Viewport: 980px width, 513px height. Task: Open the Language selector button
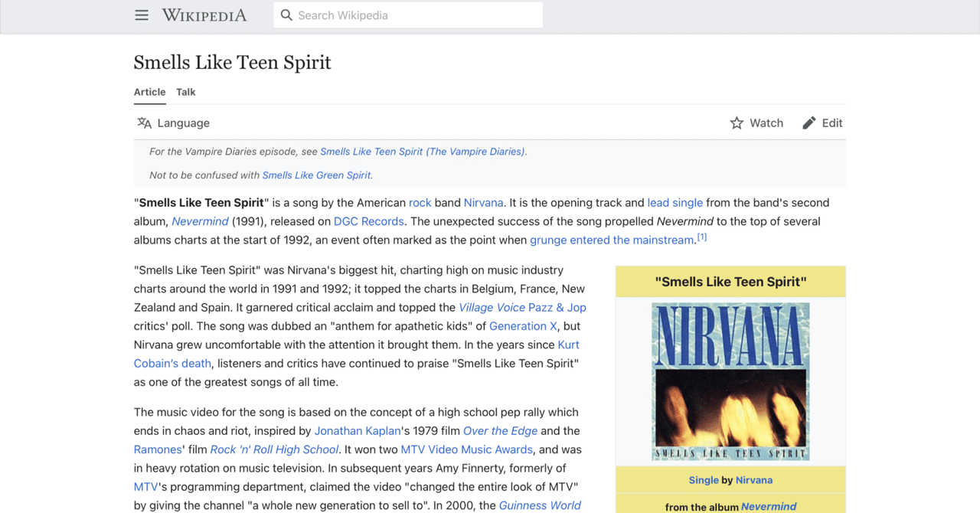coord(173,123)
